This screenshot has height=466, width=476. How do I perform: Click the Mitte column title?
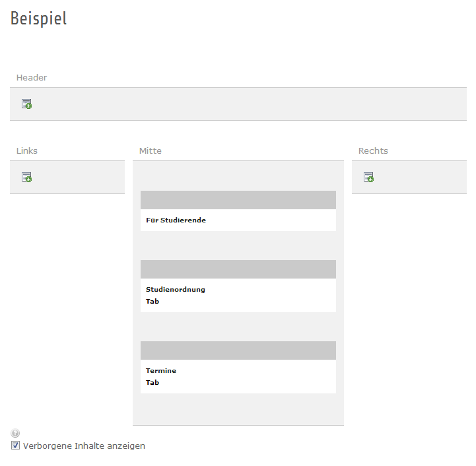(151, 150)
